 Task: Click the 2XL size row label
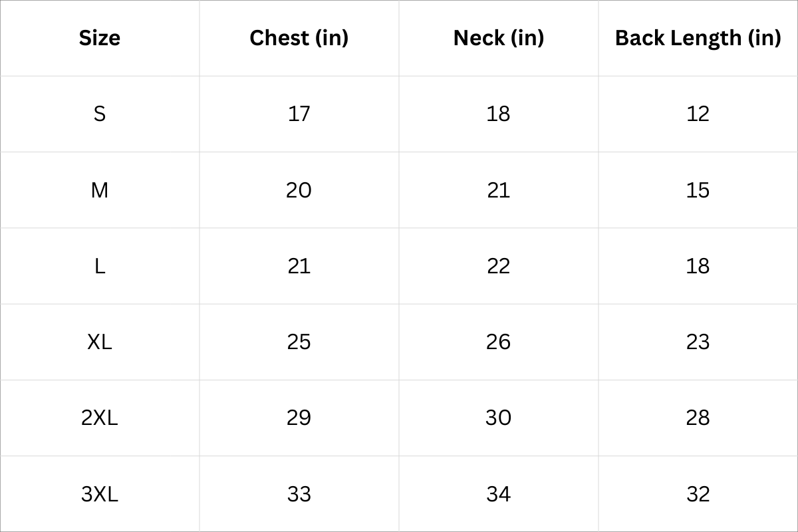pos(100,418)
